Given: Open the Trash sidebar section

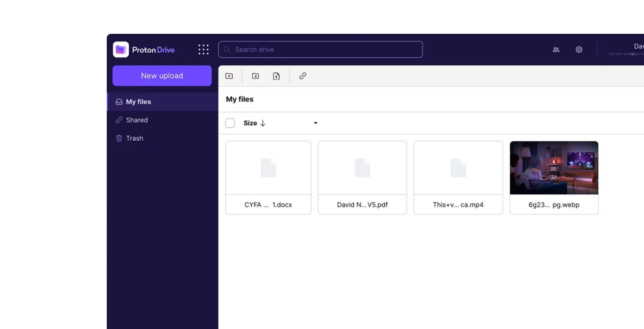Looking at the screenshot, I should click(x=134, y=138).
